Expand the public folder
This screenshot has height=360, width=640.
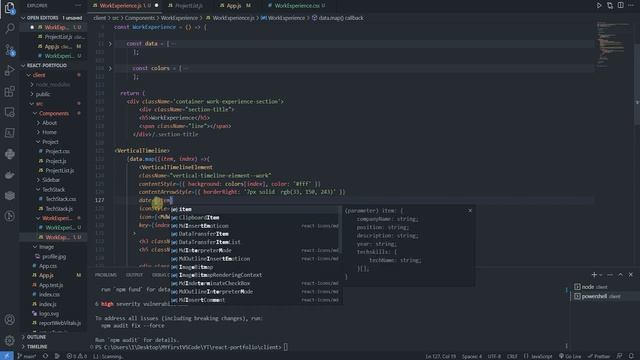point(43,94)
